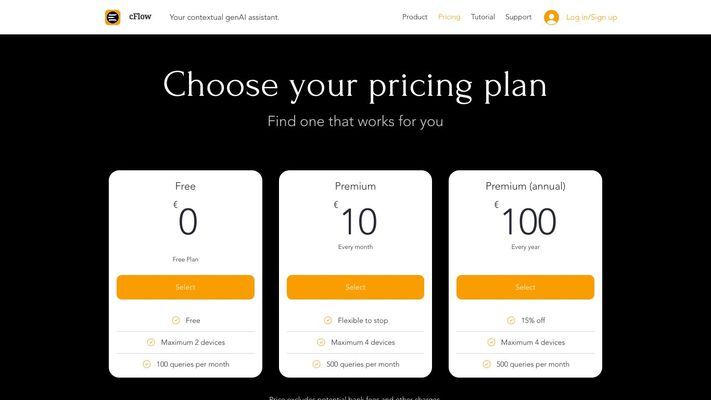Select the Free plan button
Screen dimensions: 711x400
185,287
